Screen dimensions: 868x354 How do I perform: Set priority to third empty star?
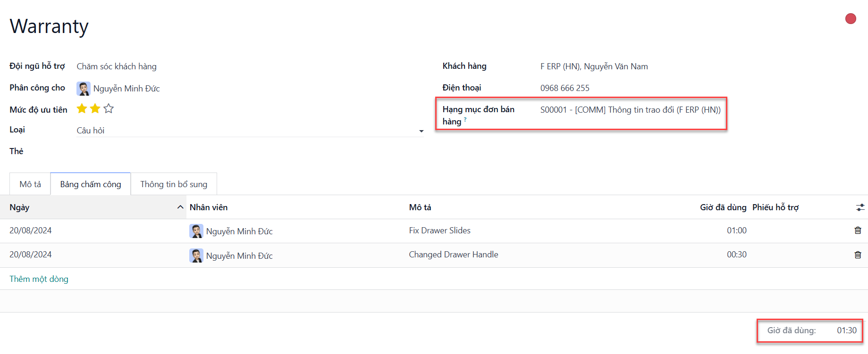click(109, 109)
